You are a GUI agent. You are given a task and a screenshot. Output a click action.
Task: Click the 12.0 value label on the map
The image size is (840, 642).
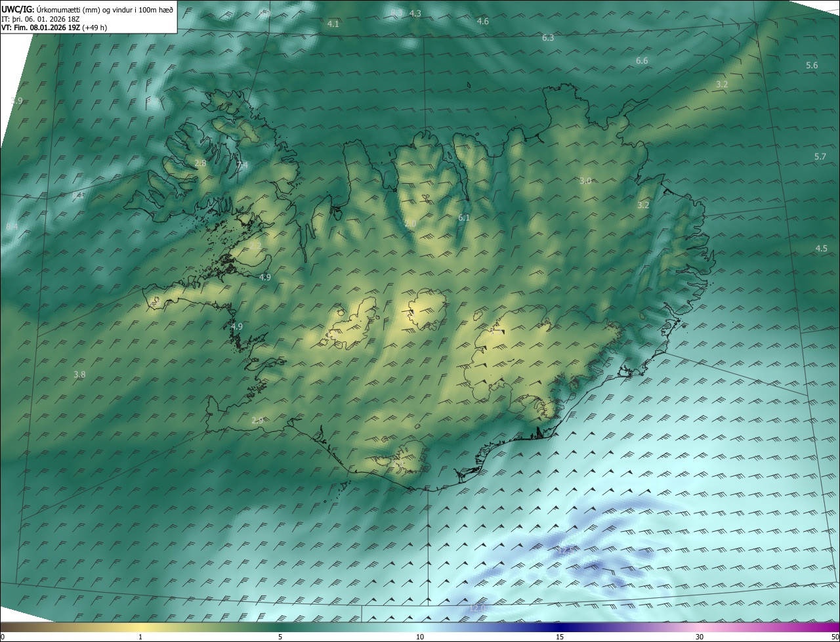tap(477, 609)
